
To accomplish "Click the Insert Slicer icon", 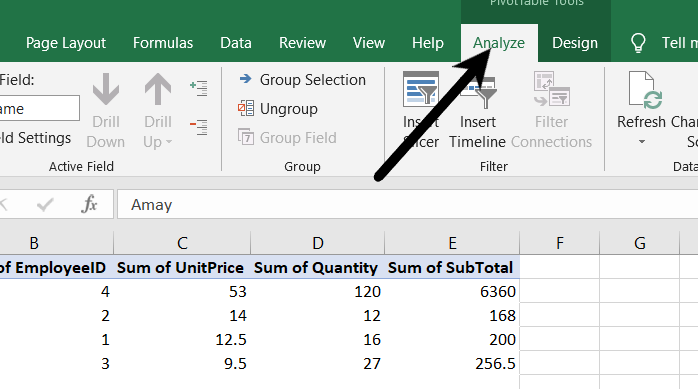I will tap(421, 89).
